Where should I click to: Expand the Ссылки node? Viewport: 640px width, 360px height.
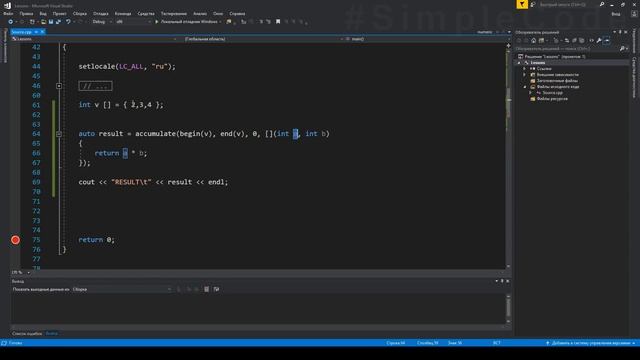(x=524, y=69)
